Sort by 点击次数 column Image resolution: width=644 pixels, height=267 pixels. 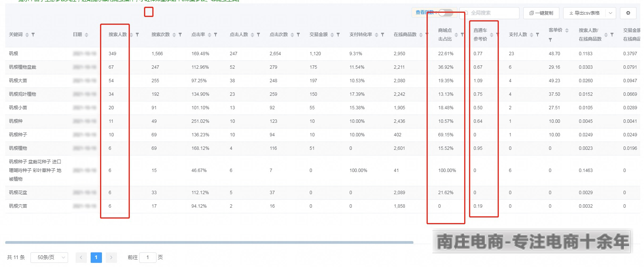292,35
